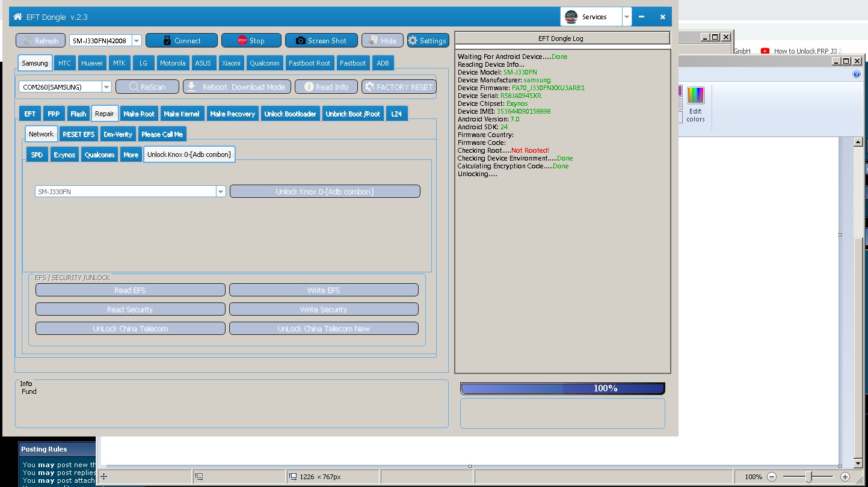
Task: Click UnLock China Telecom New button
Action: (324, 329)
